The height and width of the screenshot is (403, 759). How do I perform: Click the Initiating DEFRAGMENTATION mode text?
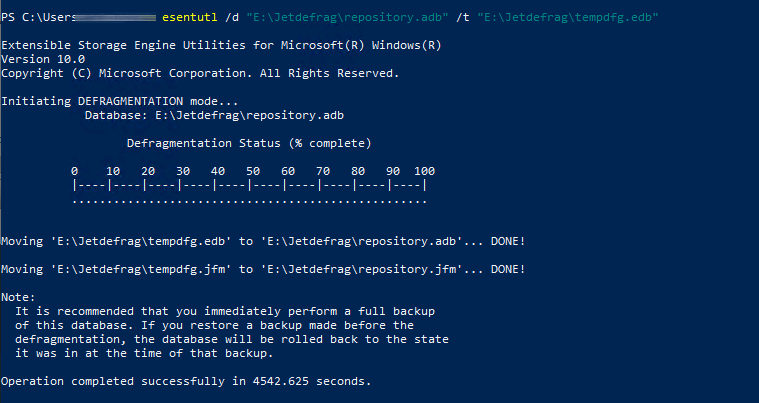point(120,102)
